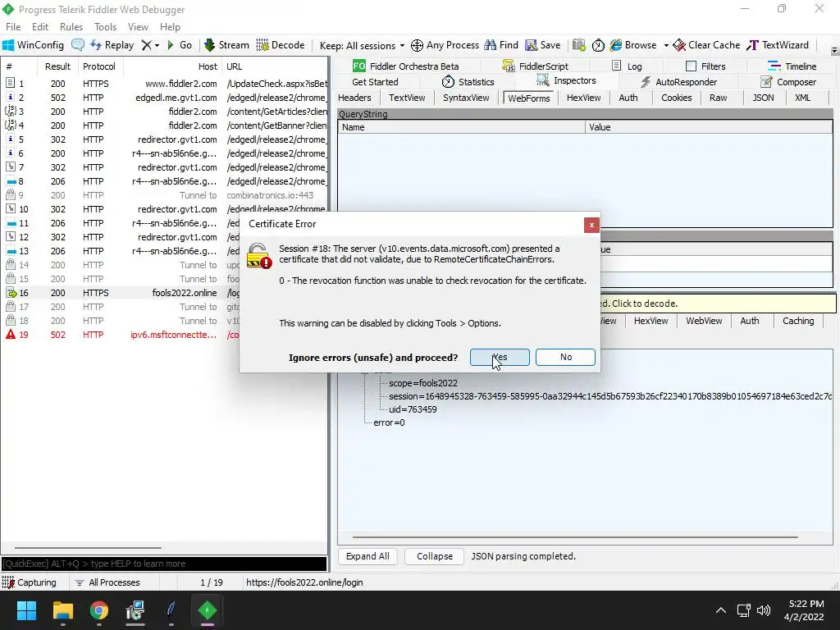Open the View menu
The width and height of the screenshot is (840, 630).
click(138, 27)
